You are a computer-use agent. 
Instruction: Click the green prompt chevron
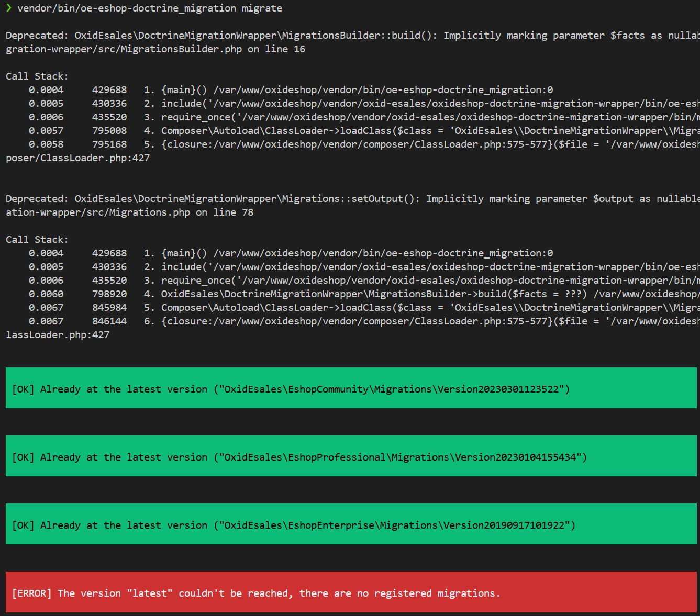(9, 8)
